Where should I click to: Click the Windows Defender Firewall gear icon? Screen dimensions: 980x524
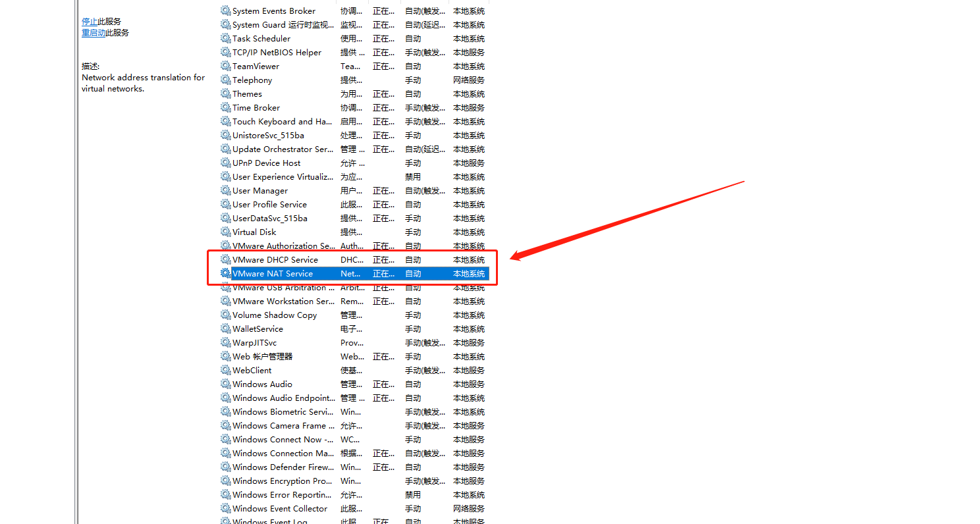(226, 467)
